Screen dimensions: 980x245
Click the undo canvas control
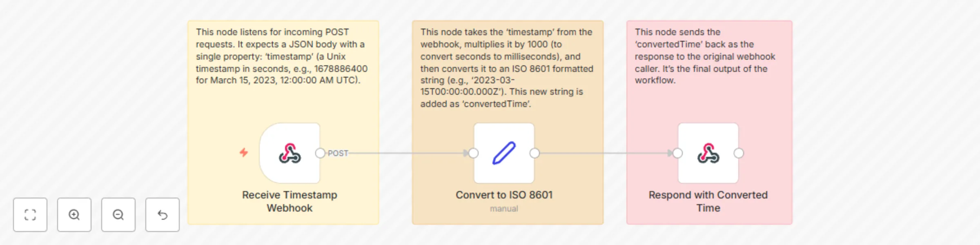[162, 215]
